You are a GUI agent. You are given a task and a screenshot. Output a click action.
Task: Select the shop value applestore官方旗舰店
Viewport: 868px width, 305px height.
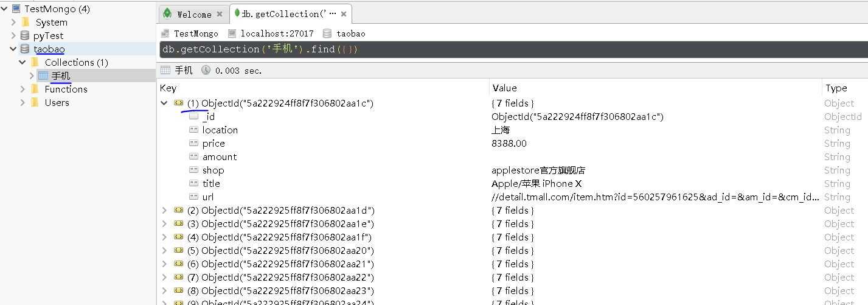coord(538,170)
